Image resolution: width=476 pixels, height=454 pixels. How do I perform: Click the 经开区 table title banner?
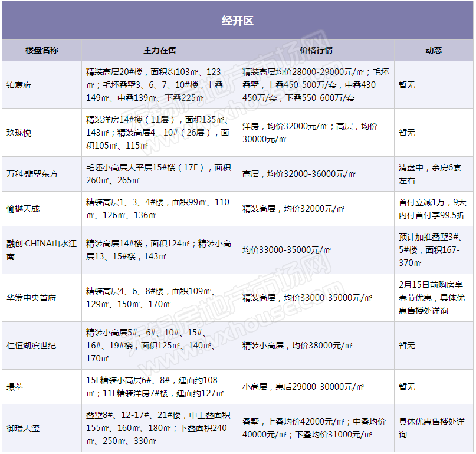point(237,21)
